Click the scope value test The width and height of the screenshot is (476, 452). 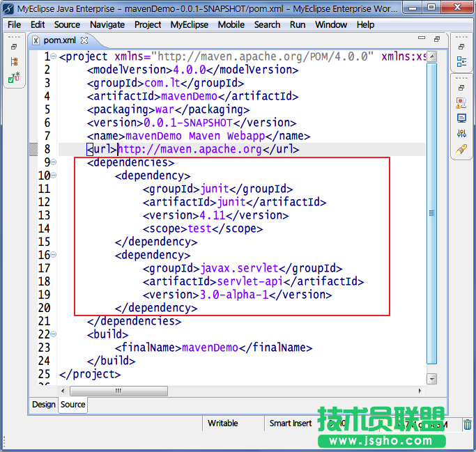[x=199, y=228]
